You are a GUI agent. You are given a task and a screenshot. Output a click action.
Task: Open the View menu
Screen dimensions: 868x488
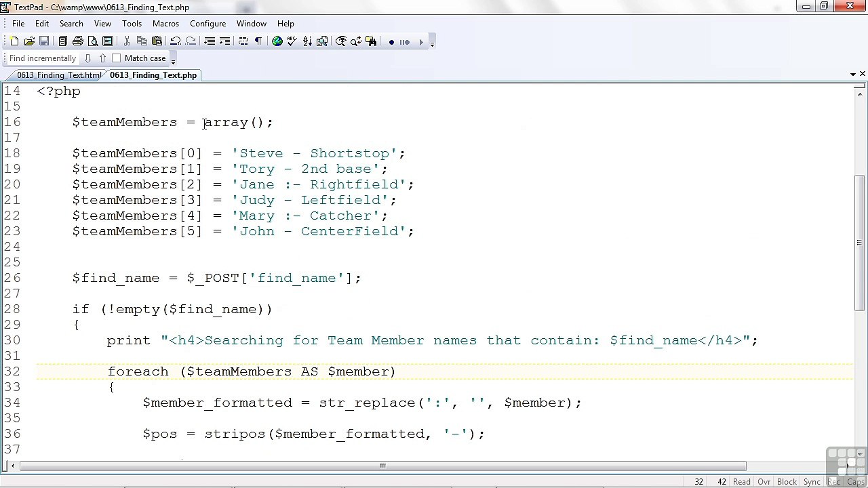click(102, 23)
